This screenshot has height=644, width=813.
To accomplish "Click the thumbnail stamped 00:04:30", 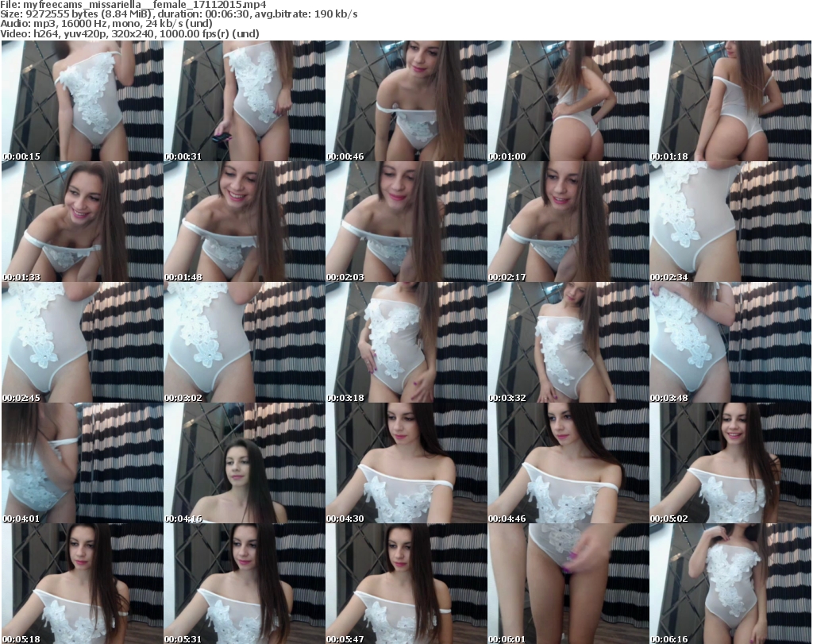I will 406,463.
